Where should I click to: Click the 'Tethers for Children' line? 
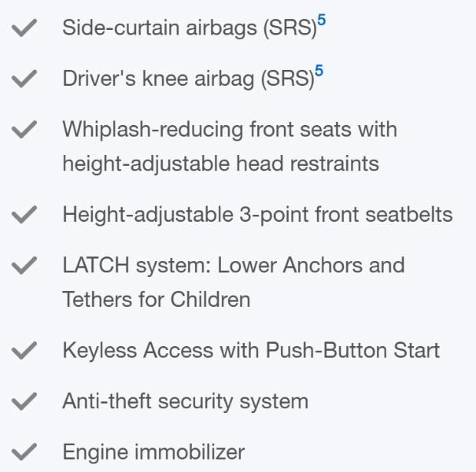tap(156, 300)
